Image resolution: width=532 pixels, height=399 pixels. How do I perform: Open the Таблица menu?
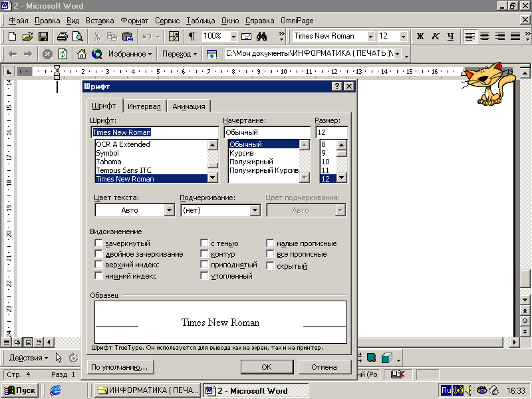coord(201,21)
